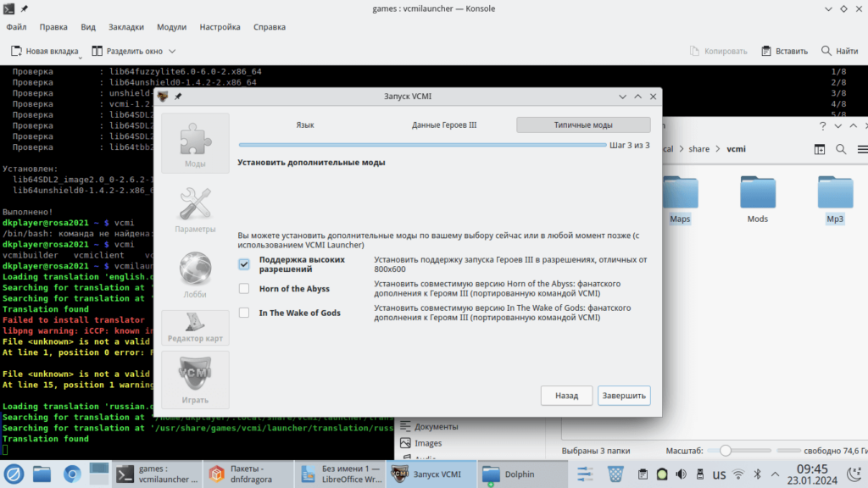Open the Лобби globe section
868x488 pixels.
click(x=195, y=275)
